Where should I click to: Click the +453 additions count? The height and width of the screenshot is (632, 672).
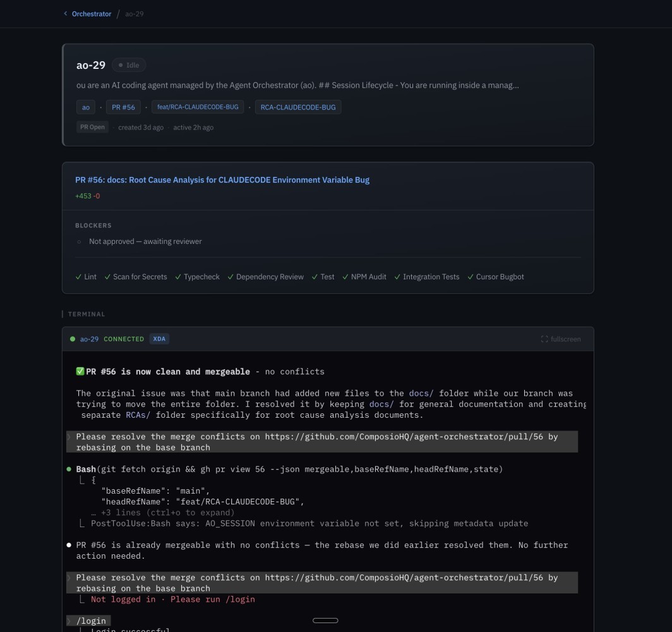[83, 196]
